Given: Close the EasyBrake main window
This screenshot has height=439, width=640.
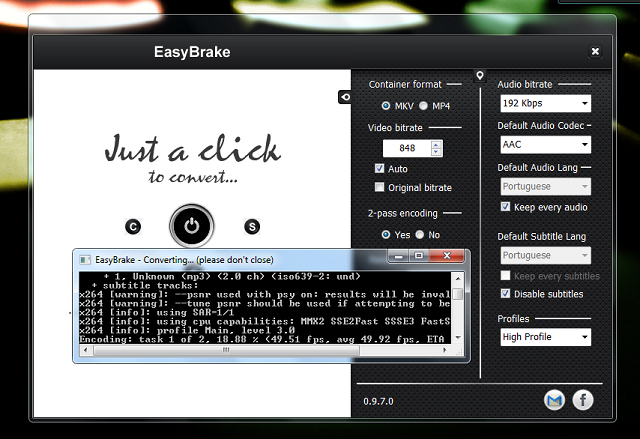Looking at the screenshot, I should coord(595,51).
